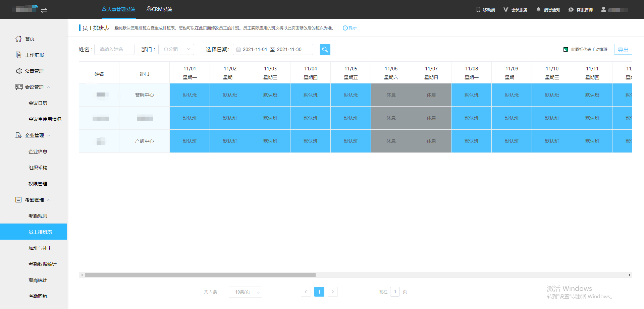This screenshot has height=309, width=644.
Task: Select page 1 in pagination
Action: tap(319, 292)
